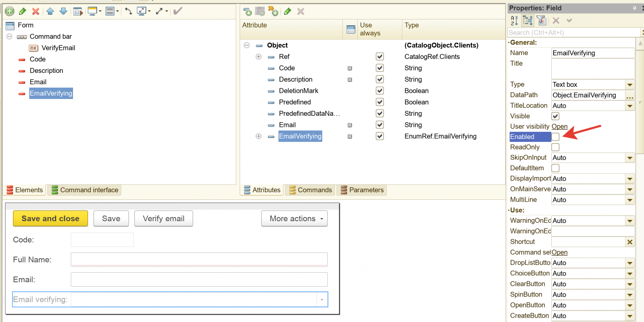The width and height of the screenshot is (644, 322).
Task: Switch to the Command interface tab
Action: click(x=85, y=190)
